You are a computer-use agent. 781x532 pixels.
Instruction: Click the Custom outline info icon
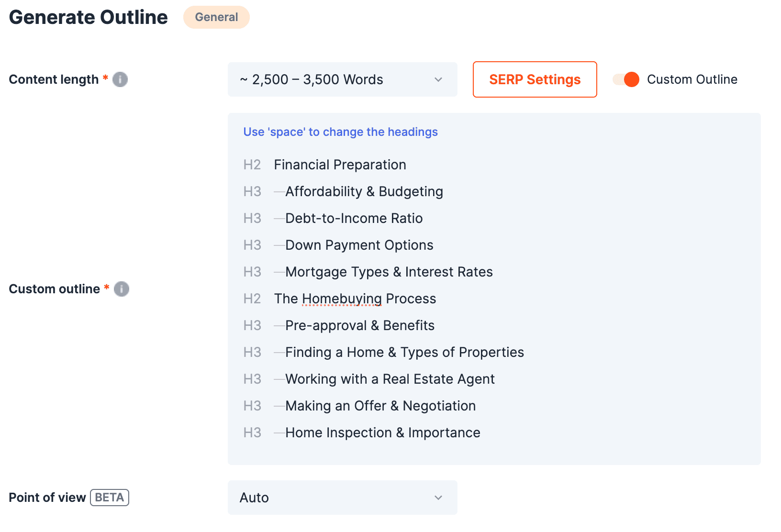pyautogui.click(x=122, y=289)
